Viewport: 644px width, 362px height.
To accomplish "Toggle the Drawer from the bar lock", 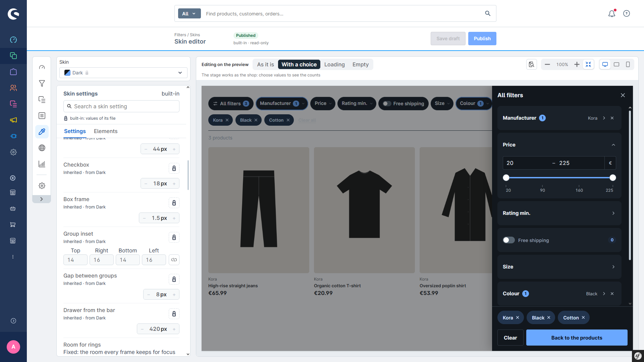I will [174, 314].
